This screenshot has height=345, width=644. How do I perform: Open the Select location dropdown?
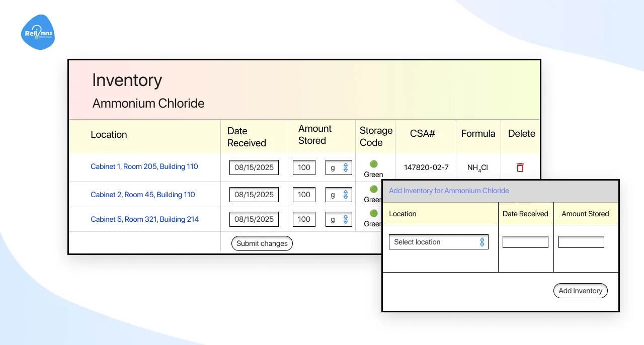point(438,241)
